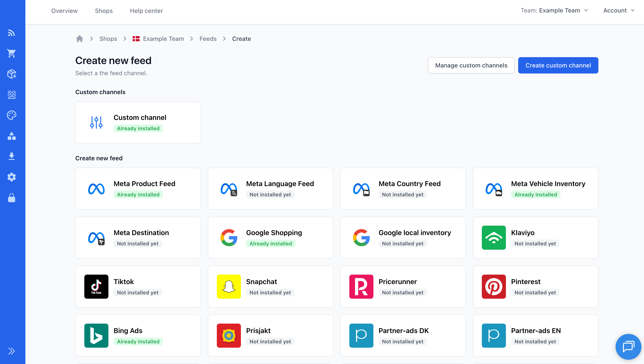
Task: Select the Google Shopping feed card
Action: [x=270, y=237]
